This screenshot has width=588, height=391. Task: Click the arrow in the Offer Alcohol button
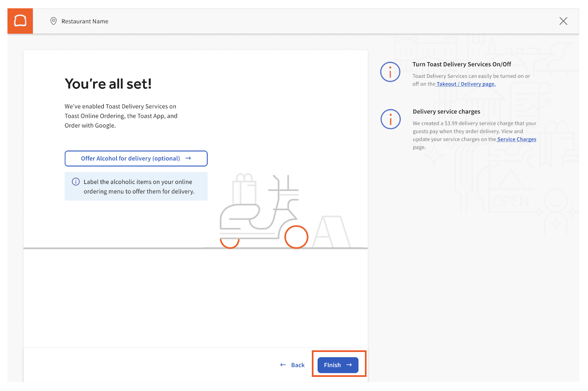pyautogui.click(x=188, y=158)
